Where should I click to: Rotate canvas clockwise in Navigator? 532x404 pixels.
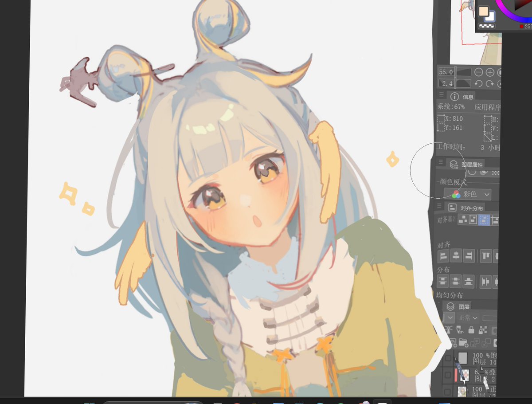point(490,83)
